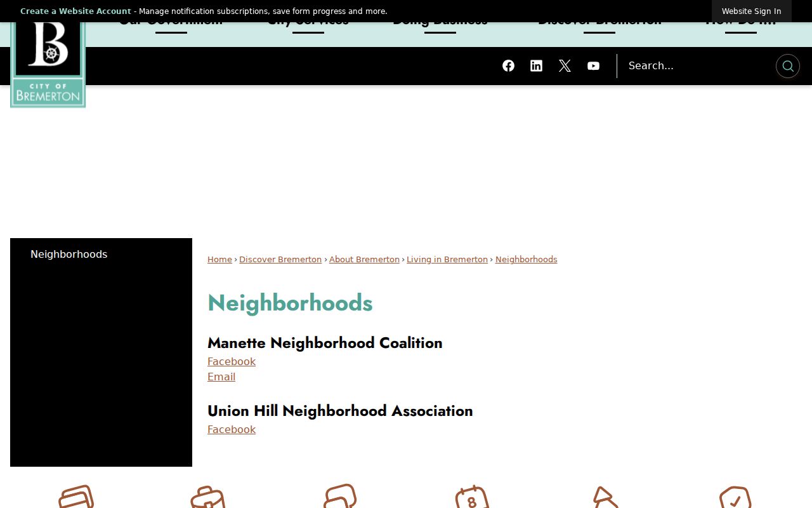Screen dimensions: 812x508
Task: Click Manette Neighborhood Coalition Email link
Action: [221, 377]
